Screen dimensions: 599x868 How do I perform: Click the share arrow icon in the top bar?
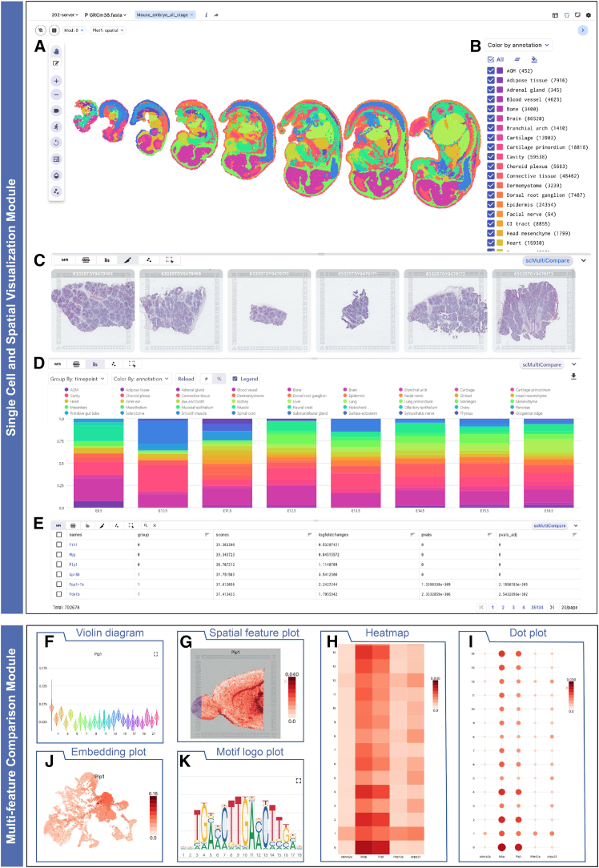216,15
